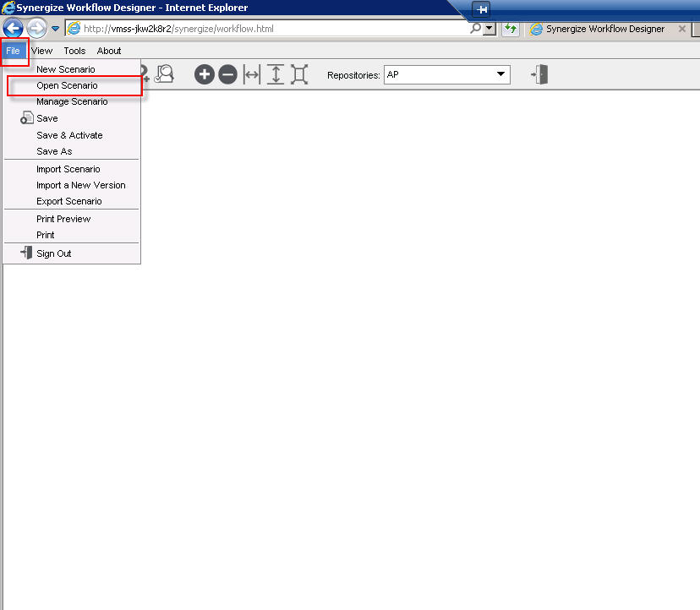Viewport: 700px width, 610px height.
Task: Click Save in the File menu
Action: pyautogui.click(x=71, y=118)
